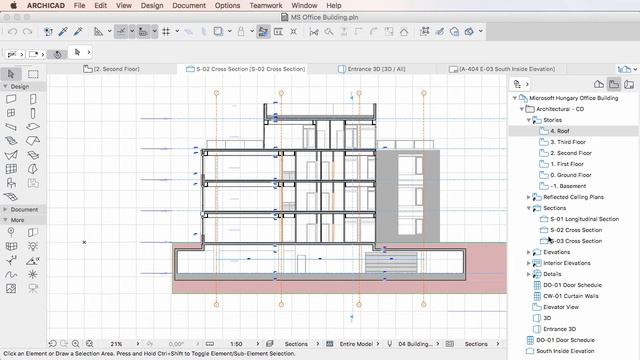The image size is (640, 360).
Task: Open the Layout Book icon in Navigator header
Action: tap(629, 84)
